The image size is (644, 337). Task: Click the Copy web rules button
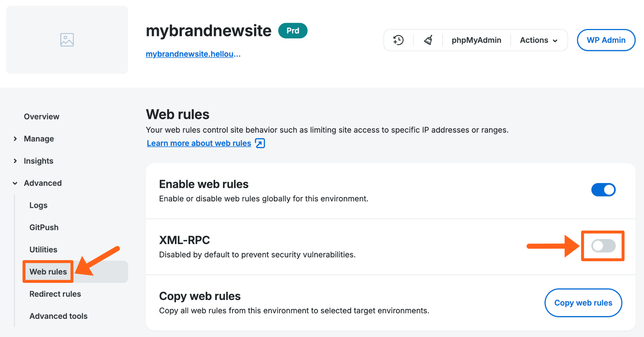point(583,303)
